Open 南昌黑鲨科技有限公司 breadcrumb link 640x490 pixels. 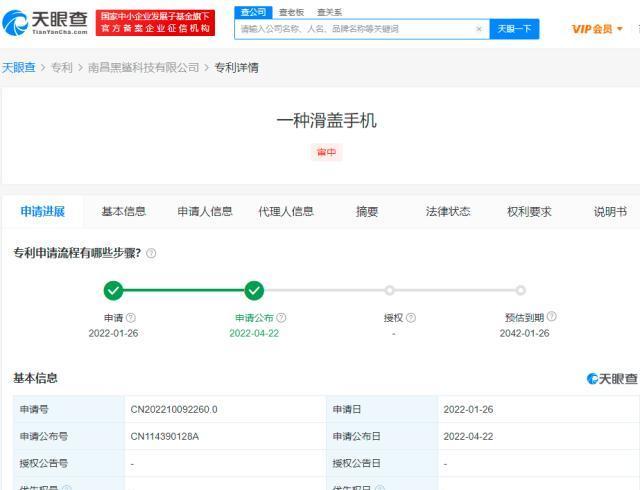pos(144,67)
